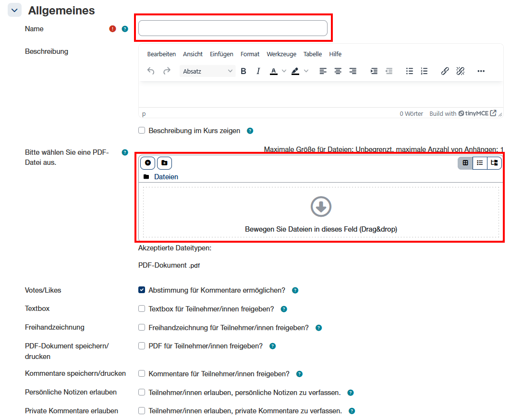The image size is (511, 420).
Task: Open the Tabelle menu
Action: tap(313, 54)
